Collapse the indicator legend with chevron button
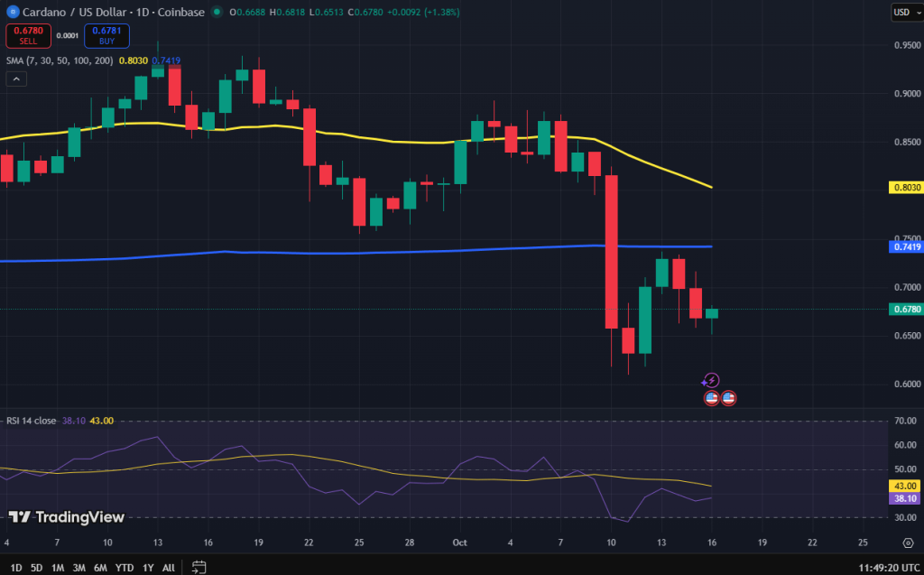This screenshot has width=924, height=575. (16, 79)
